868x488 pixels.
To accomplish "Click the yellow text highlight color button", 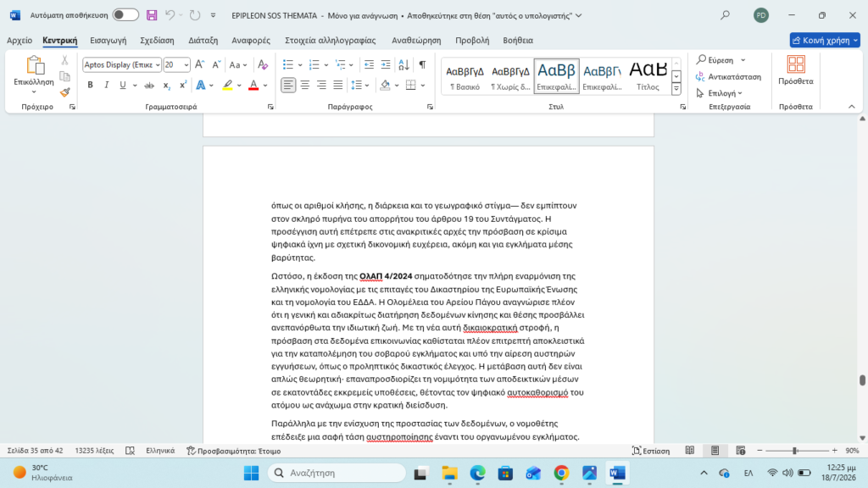I will [227, 86].
